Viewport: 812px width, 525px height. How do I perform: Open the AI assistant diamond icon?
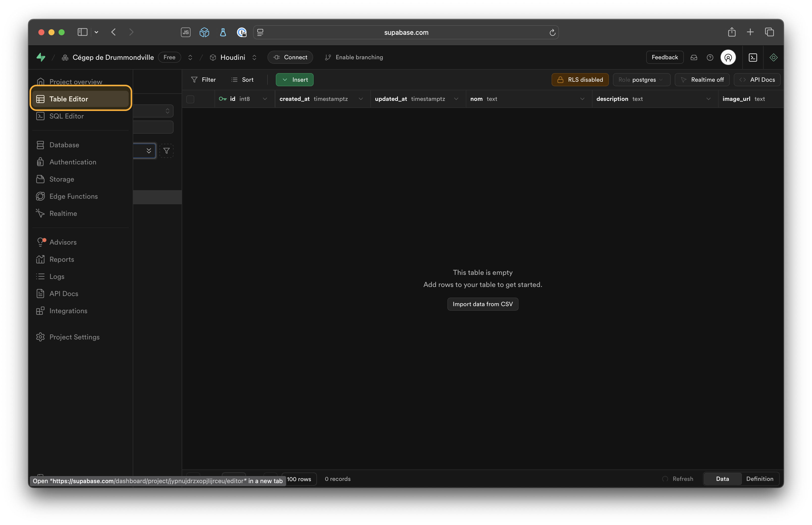[x=773, y=57]
